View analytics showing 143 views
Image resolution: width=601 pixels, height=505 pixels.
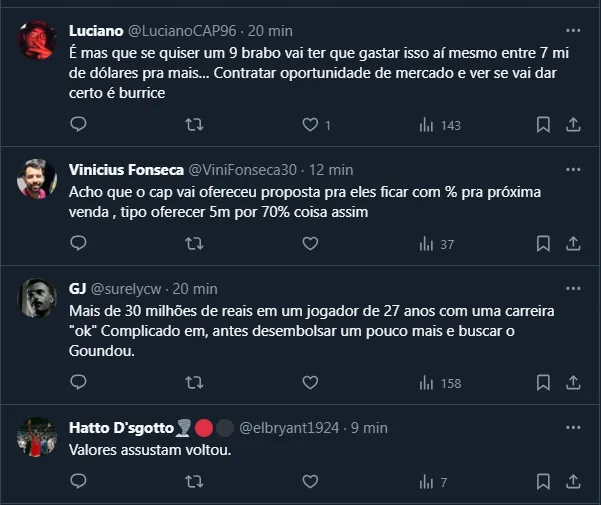(x=427, y=125)
